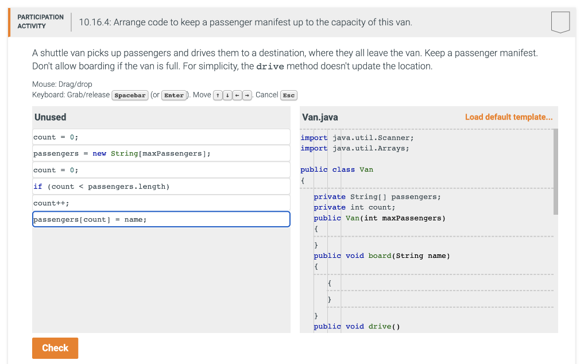Click the 'public void drive()' line
The height and width of the screenshot is (364, 588).
point(357,327)
